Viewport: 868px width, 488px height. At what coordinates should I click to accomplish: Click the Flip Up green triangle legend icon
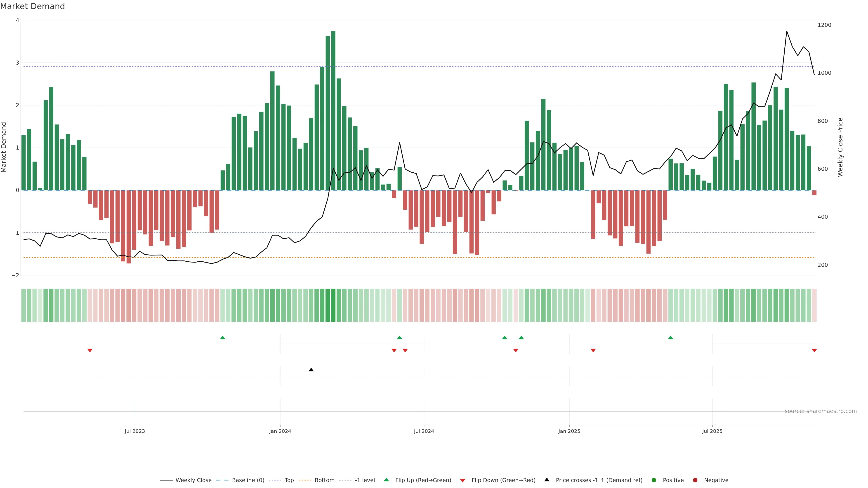coord(387,480)
